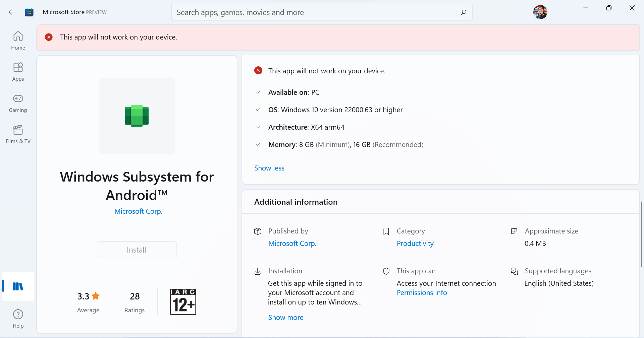Click checkmark next to Available on

click(258, 92)
